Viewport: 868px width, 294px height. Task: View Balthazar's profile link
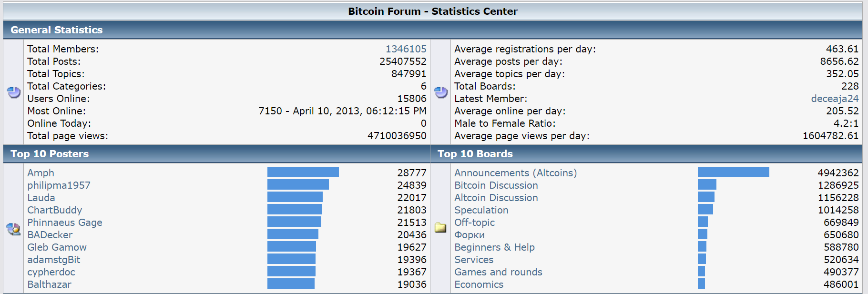[49, 284]
